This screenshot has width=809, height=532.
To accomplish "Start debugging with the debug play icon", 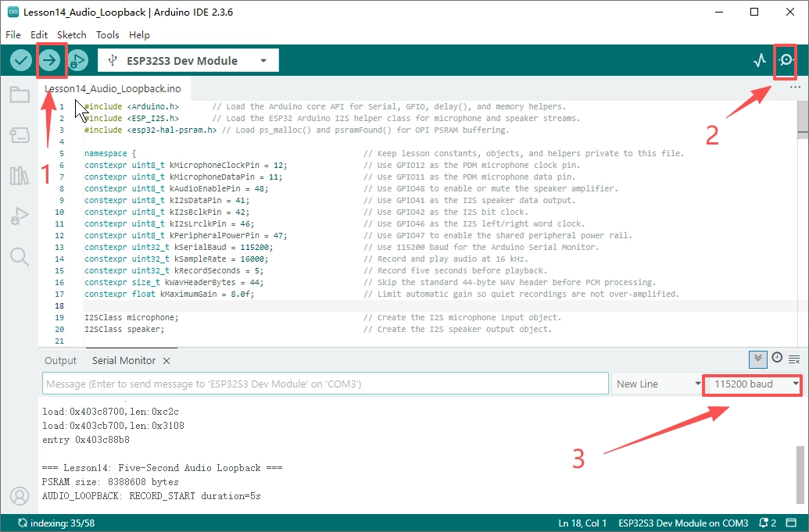I will point(77,61).
